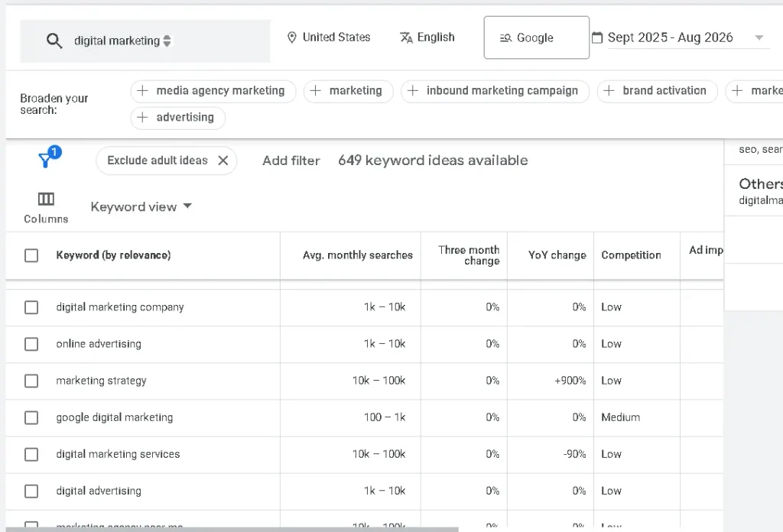Add marketing broaden suggestion chip
The width and height of the screenshot is (783, 532).
(x=349, y=91)
